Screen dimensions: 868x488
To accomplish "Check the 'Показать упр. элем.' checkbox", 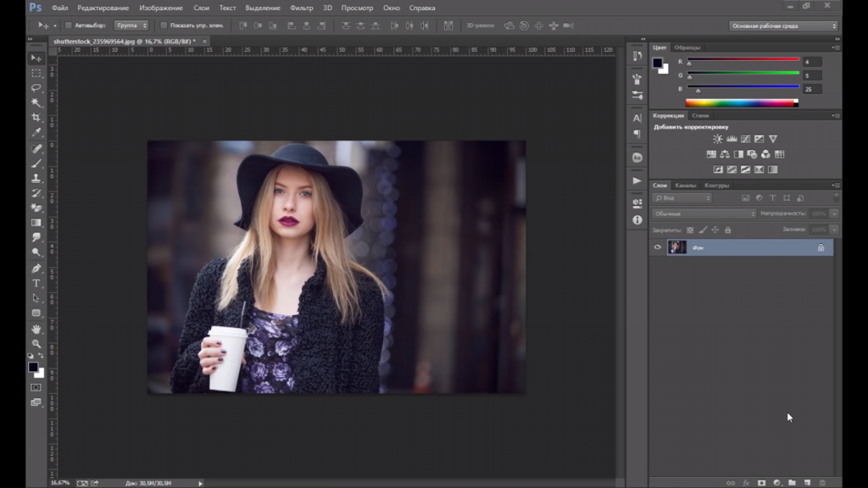I will pyautogui.click(x=164, y=25).
